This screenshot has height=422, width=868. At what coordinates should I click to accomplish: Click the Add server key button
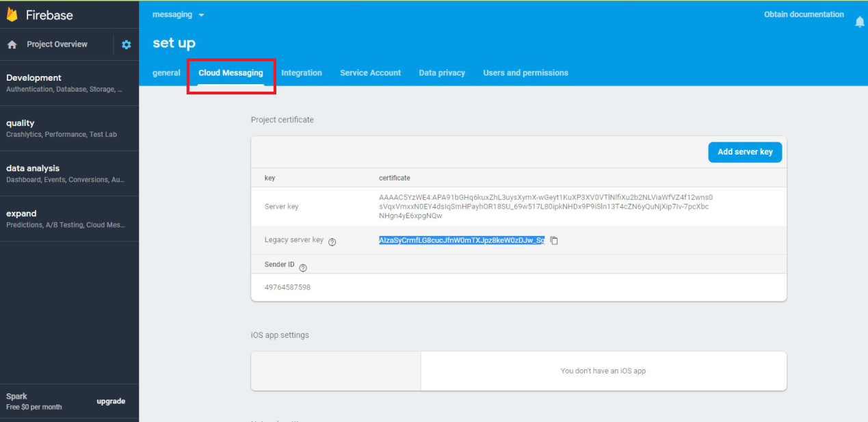745,152
